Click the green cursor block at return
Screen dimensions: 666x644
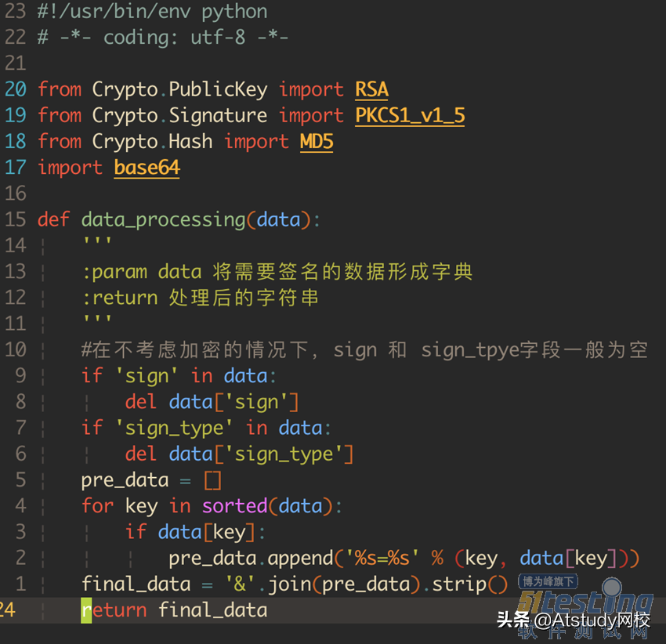(x=86, y=610)
